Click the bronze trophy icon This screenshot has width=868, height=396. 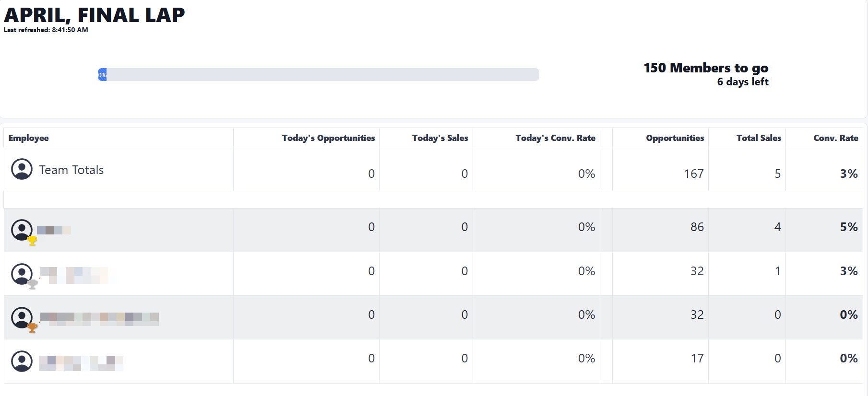click(x=32, y=328)
